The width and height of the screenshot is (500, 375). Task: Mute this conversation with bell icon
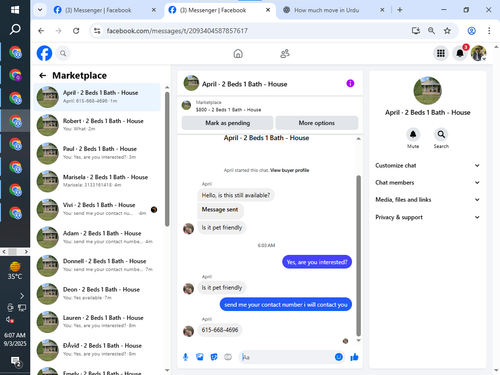[x=413, y=134]
